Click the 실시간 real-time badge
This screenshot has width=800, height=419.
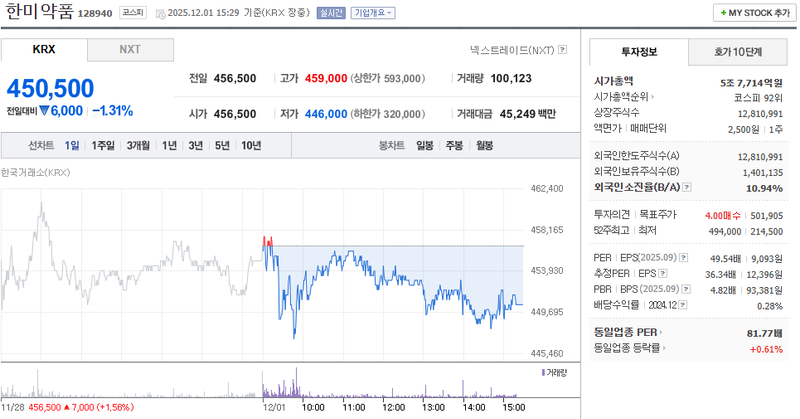coord(331,13)
